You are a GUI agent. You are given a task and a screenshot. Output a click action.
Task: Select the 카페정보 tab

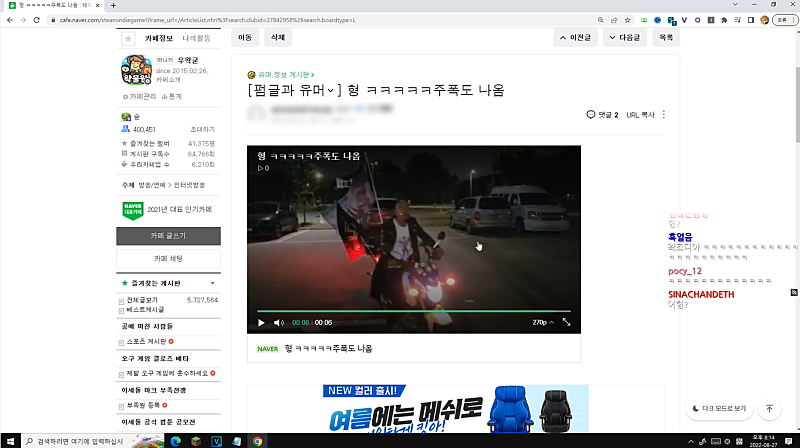tap(159, 37)
